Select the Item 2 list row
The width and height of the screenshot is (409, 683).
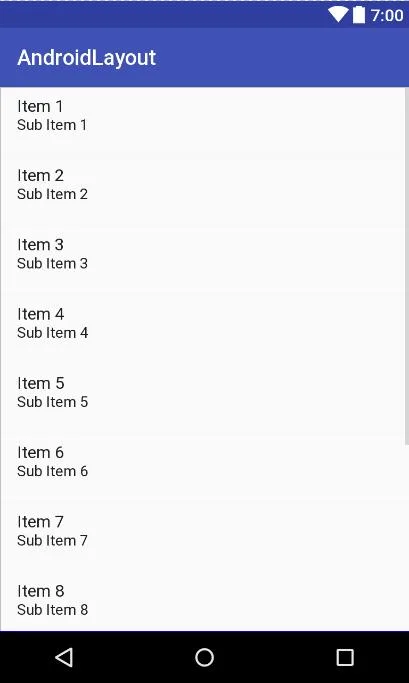[x=203, y=185]
